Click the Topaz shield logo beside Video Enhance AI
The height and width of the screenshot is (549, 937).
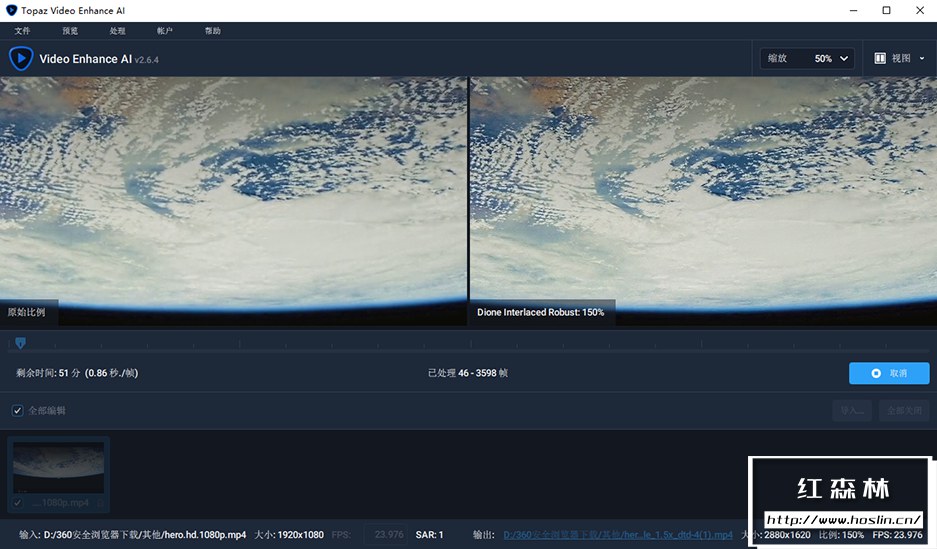pyautogui.click(x=21, y=59)
